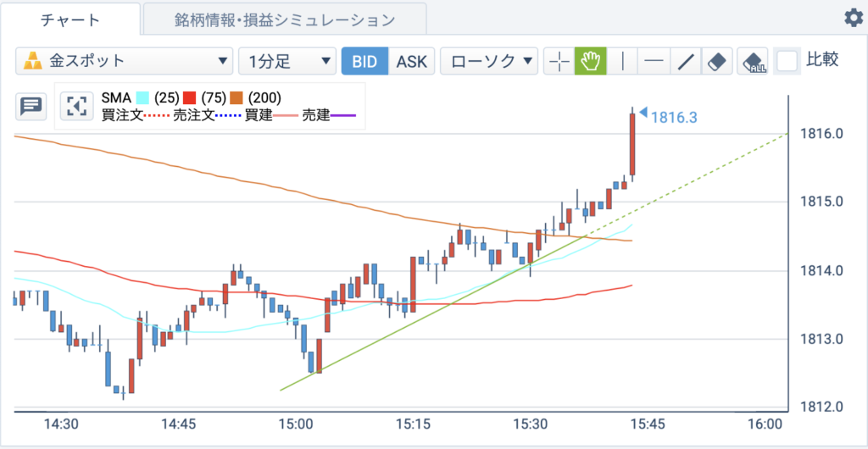Select the crosshair cursor tool
The image size is (868, 449).
point(559,61)
